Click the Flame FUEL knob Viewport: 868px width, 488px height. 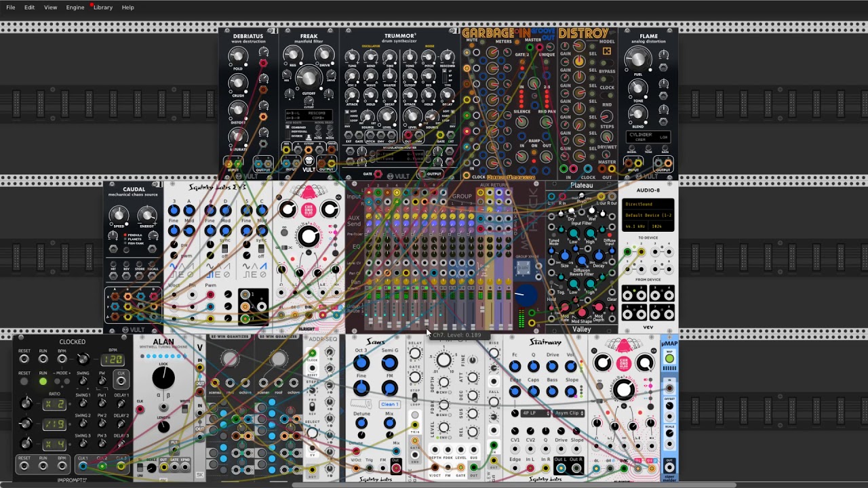coord(637,60)
